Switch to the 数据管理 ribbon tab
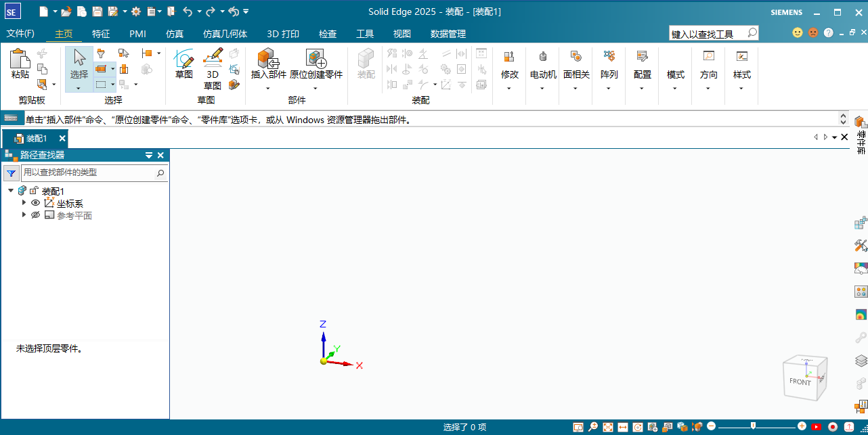Screen dimensions: 868x435 tap(448, 34)
